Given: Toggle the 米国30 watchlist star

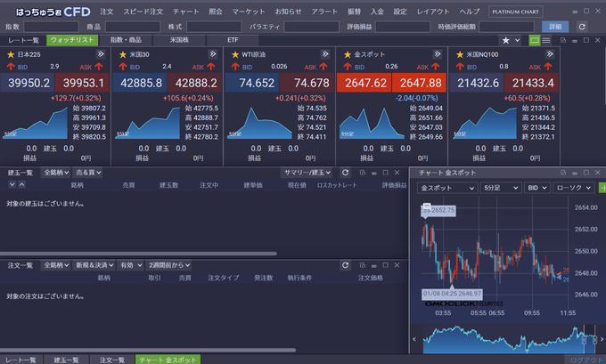Looking at the screenshot, I should 123,54.
